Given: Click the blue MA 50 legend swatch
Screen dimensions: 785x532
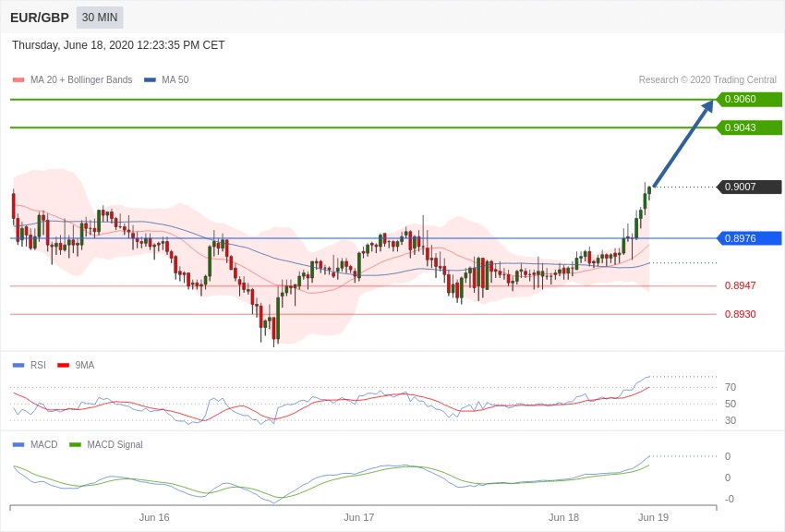Looking at the screenshot, I should (x=150, y=80).
